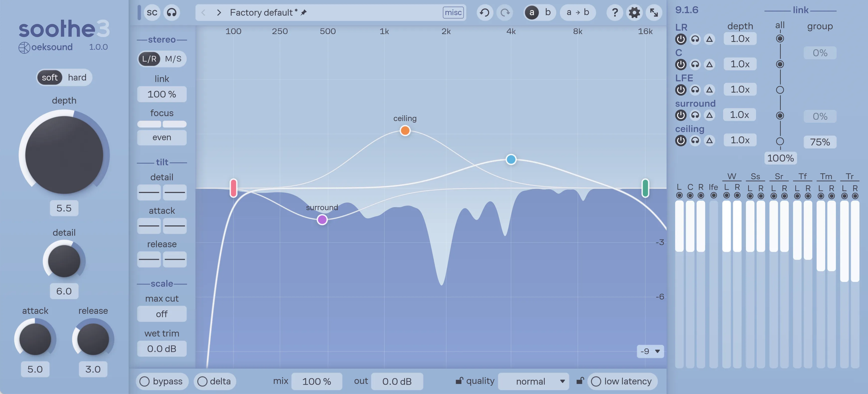Viewport: 868px width, 394px height.
Task: Click the resize window arrows icon
Action: point(654,12)
